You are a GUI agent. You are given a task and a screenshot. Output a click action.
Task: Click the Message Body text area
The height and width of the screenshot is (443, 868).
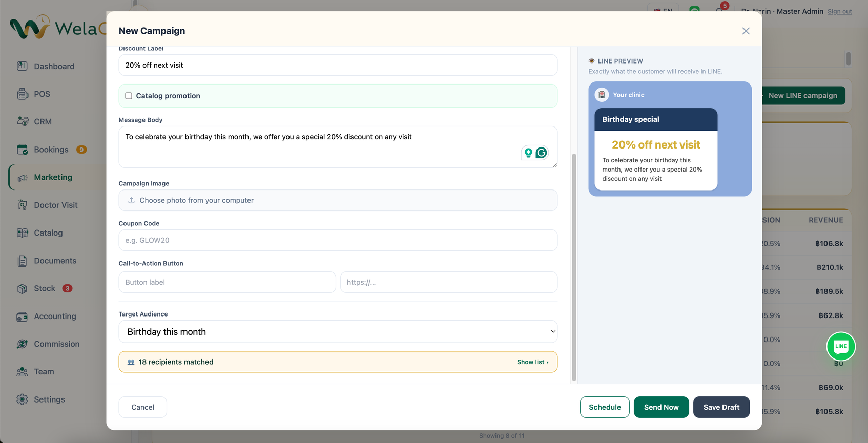coord(338,147)
